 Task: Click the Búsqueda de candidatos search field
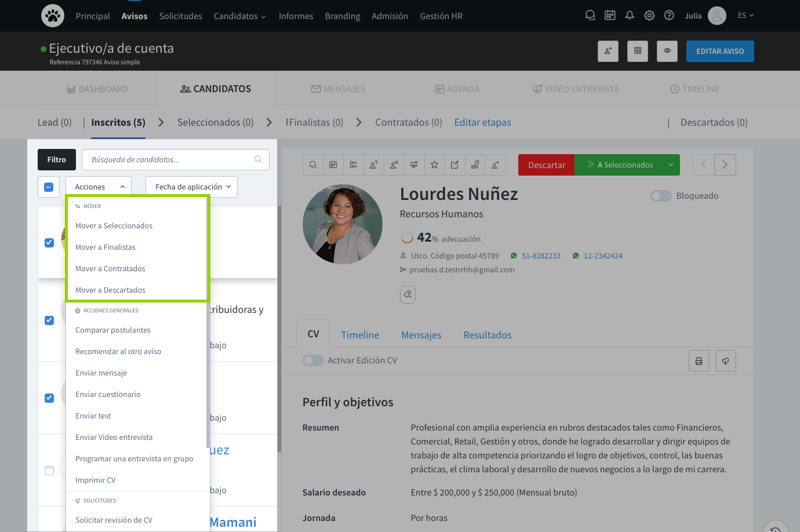(x=171, y=160)
